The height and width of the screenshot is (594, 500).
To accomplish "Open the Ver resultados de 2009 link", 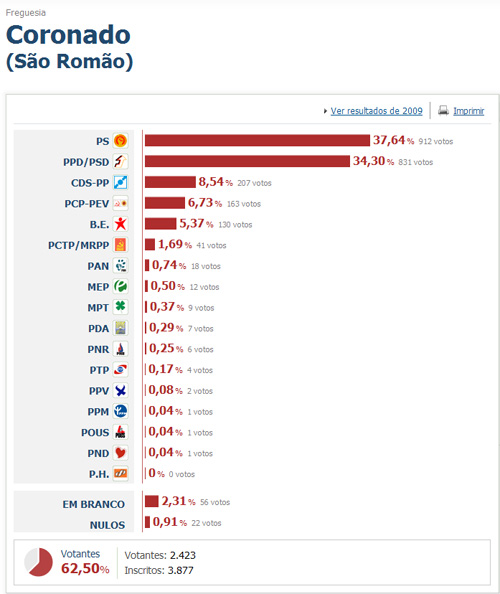I will point(377,111).
